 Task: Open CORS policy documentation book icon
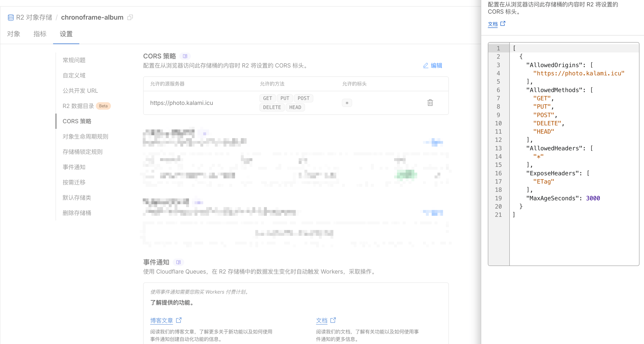pos(185,56)
